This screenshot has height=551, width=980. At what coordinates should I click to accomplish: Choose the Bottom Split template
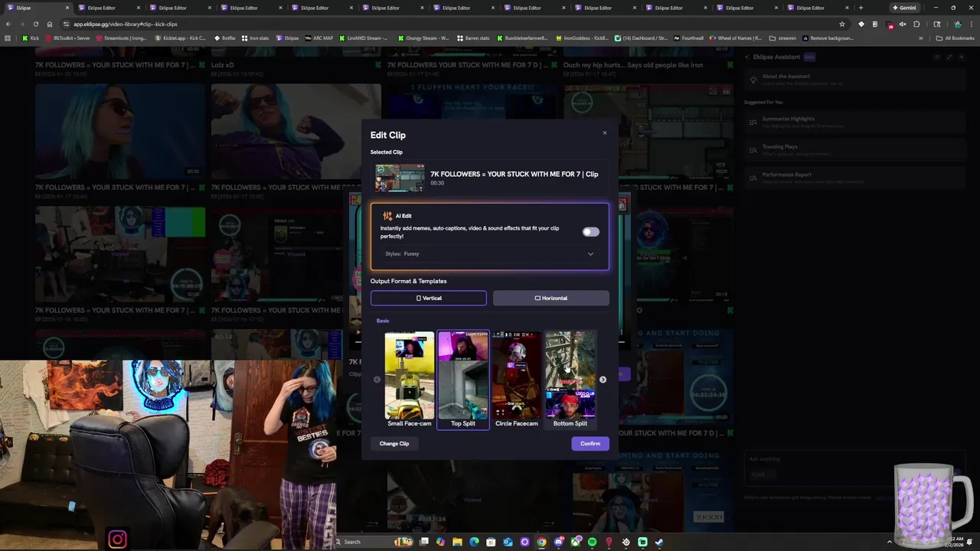(570, 380)
